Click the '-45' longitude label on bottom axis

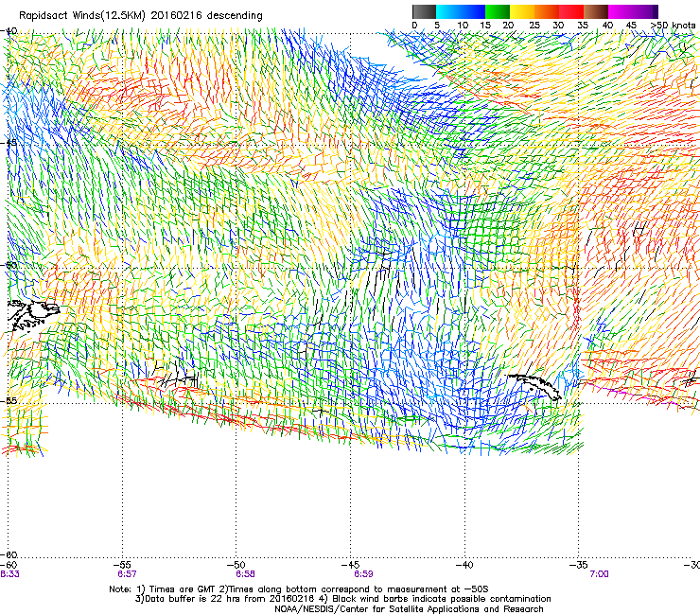(x=350, y=565)
